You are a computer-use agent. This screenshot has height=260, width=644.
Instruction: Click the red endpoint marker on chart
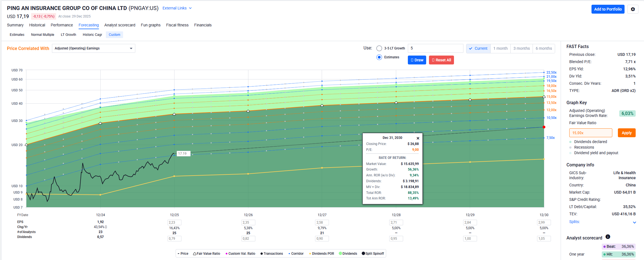click(x=544, y=127)
